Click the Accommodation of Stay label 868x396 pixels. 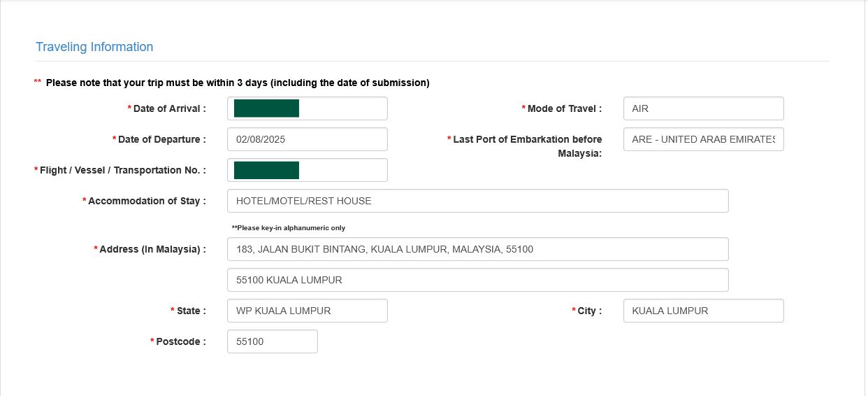click(147, 201)
